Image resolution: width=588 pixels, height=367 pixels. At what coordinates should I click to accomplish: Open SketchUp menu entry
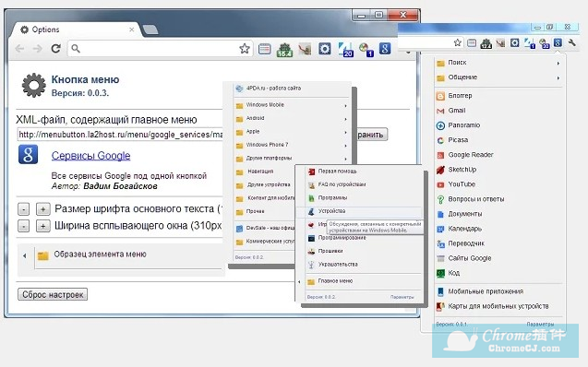[498, 170]
